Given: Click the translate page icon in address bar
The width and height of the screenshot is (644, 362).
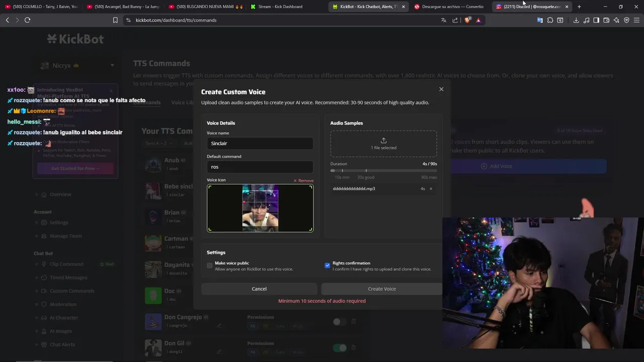Looking at the screenshot, I should click(x=443, y=20).
